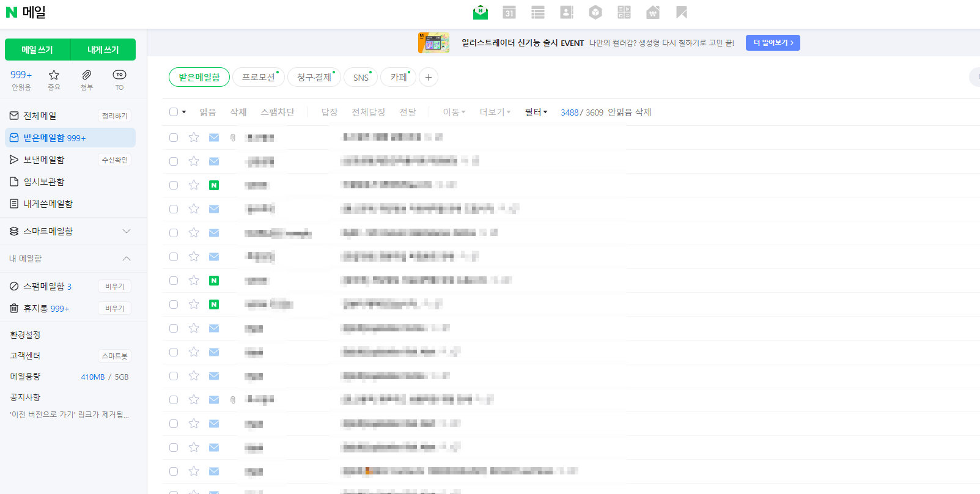Open 보낸메일함 sent folder
This screenshot has height=494, width=980.
pyautogui.click(x=43, y=160)
